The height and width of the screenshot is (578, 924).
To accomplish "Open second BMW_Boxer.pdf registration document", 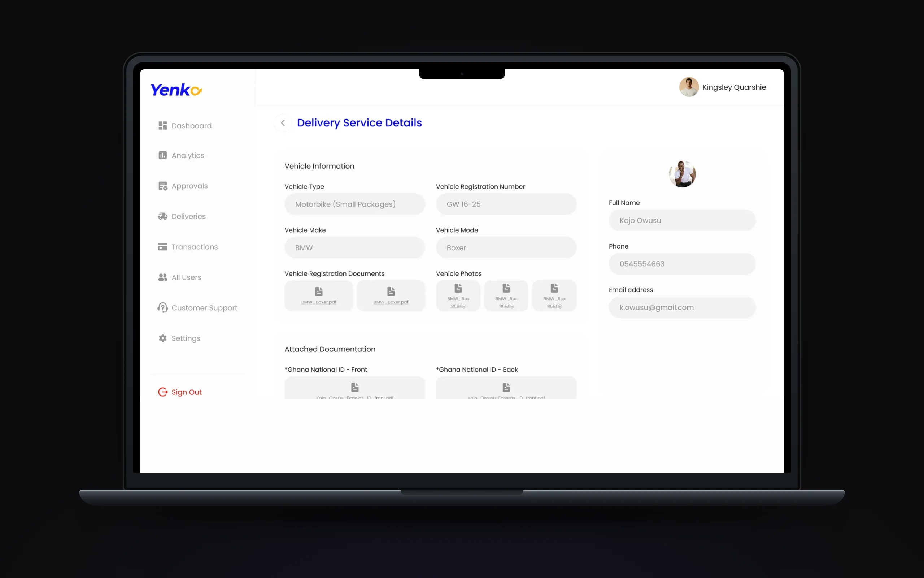I will coord(391,296).
